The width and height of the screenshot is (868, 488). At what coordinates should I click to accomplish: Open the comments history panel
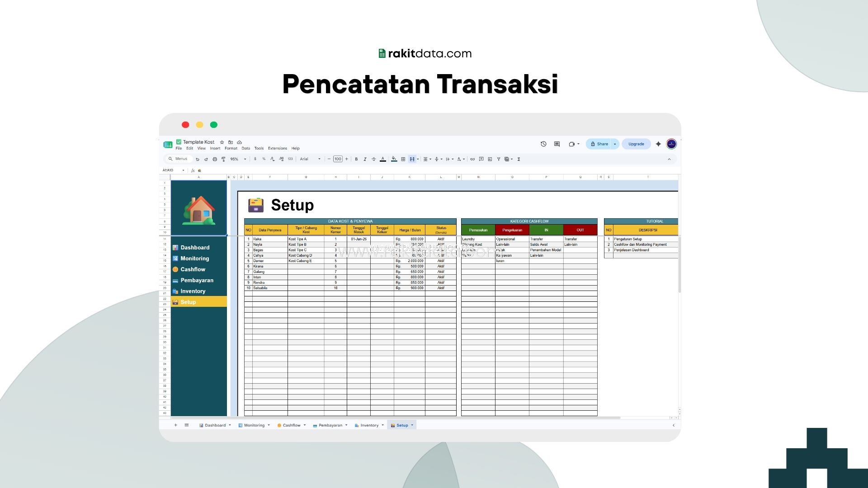point(557,144)
